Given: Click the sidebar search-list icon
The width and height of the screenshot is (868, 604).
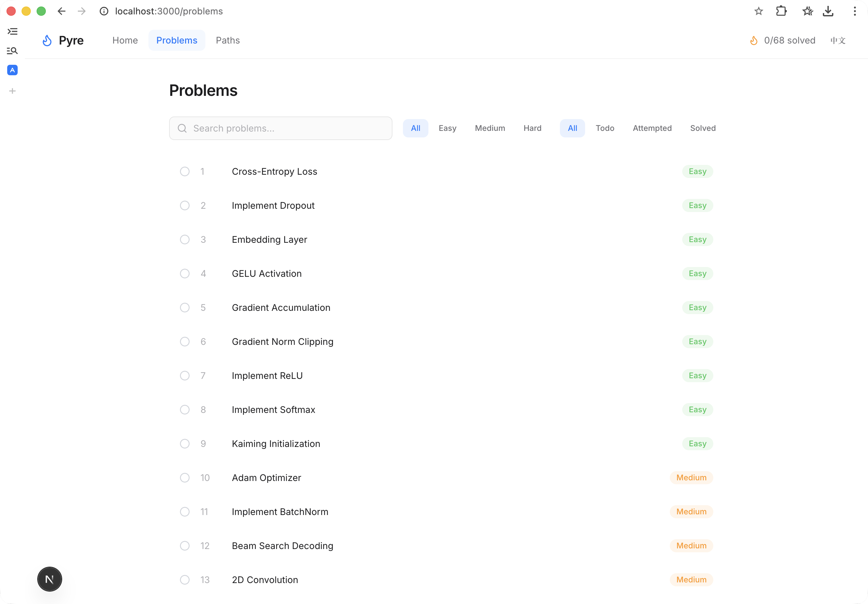Looking at the screenshot, I should tap(12, 51).
